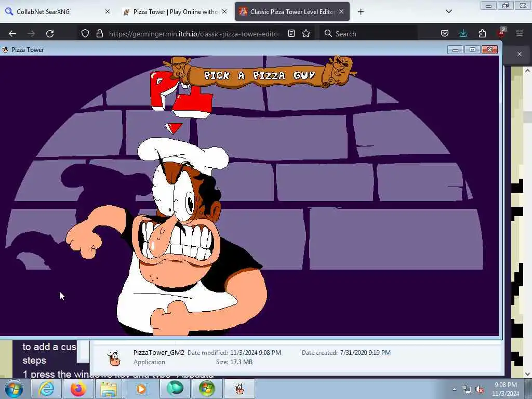Open the extensions puzzle-piece icon
Image resolution: width=532 pixels, height=399 pixels.
[x=482, y=33]
